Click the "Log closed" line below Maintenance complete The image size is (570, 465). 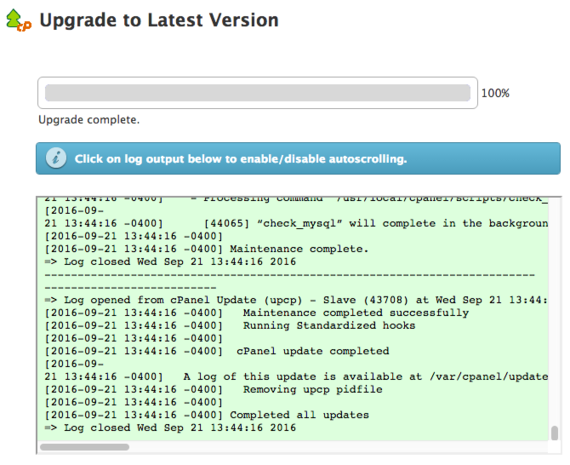coord(170,262)
